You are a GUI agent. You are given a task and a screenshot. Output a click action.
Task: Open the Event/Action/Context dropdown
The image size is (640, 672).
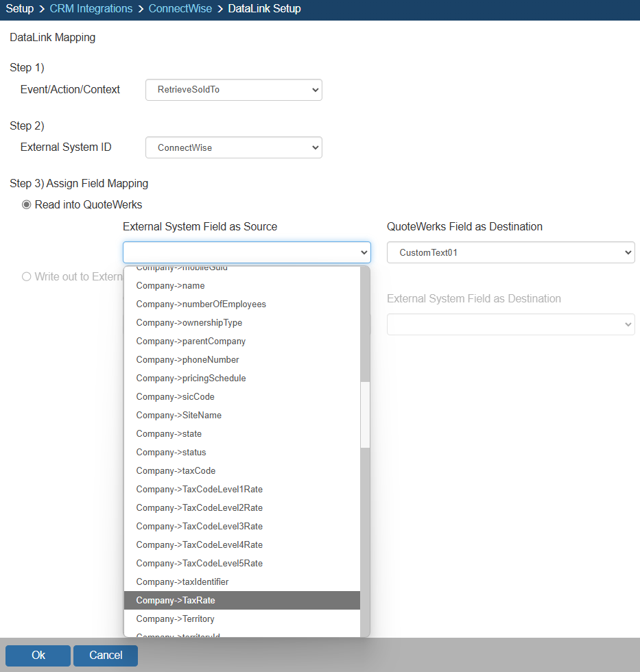233,90
